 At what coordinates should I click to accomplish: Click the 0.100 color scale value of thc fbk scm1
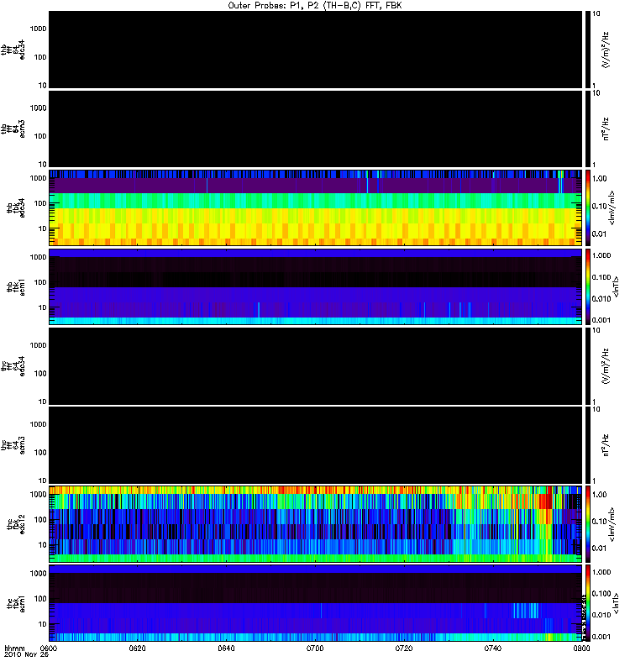click(601, 594)
